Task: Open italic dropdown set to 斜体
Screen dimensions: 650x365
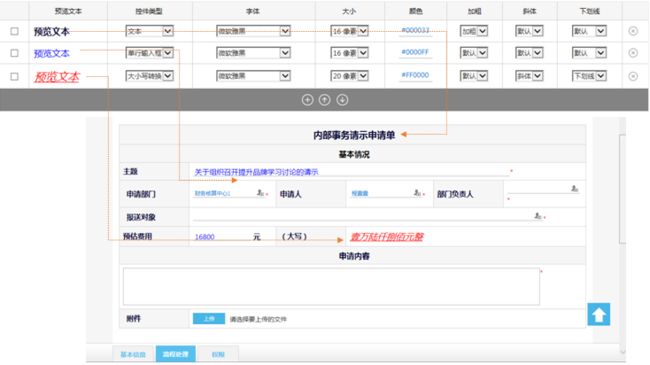Action: (x=529, y=76)
